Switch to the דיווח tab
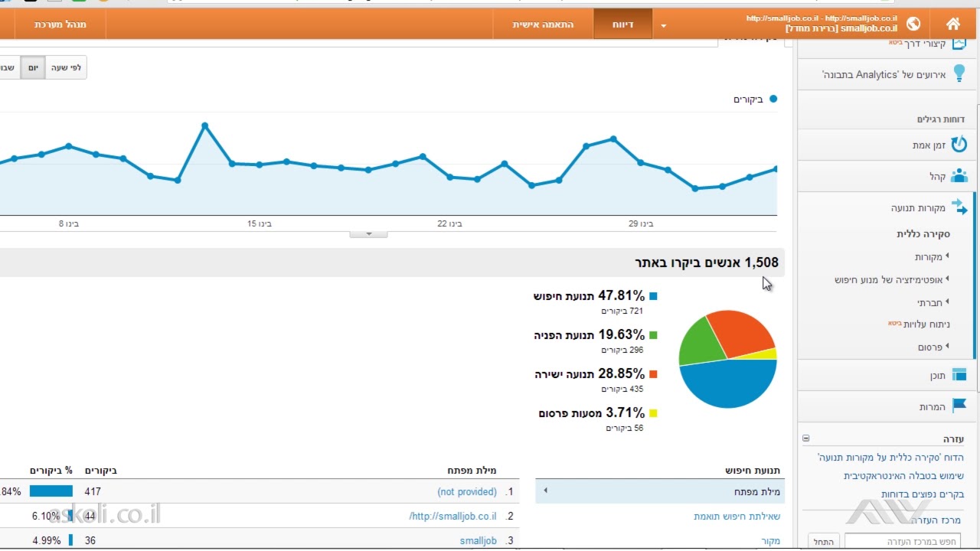 pos(622,24)
